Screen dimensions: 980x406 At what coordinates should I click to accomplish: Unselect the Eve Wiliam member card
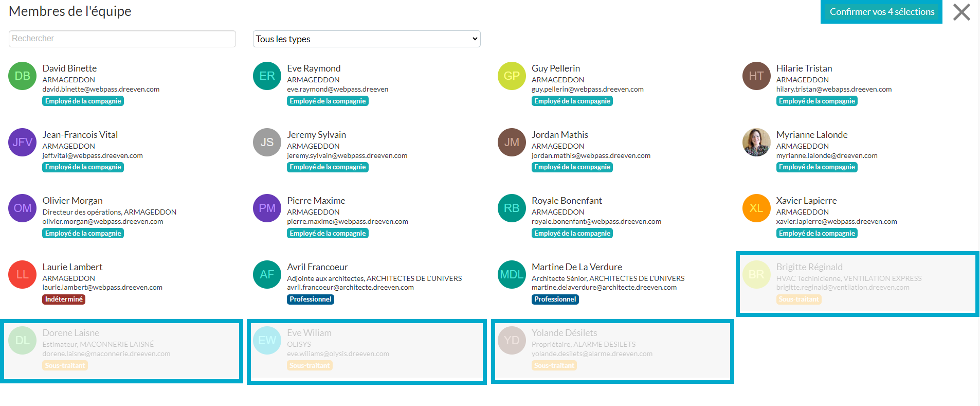(367, 350)
